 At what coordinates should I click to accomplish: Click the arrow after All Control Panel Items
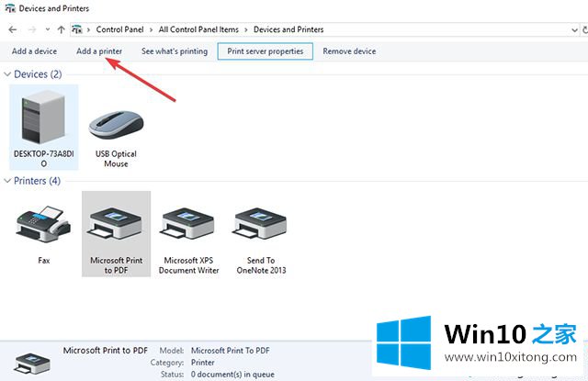(246, 30)
